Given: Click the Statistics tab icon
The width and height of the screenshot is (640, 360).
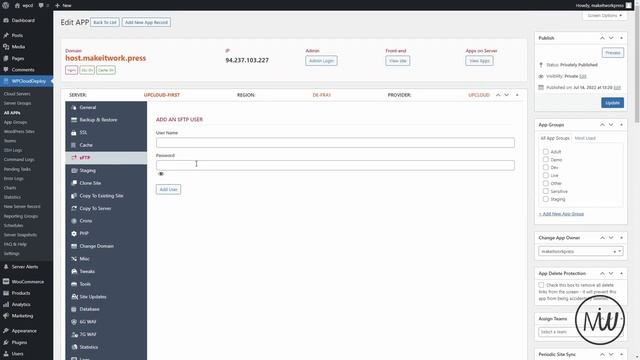Looking at the screenshot, I should (74, 347).
